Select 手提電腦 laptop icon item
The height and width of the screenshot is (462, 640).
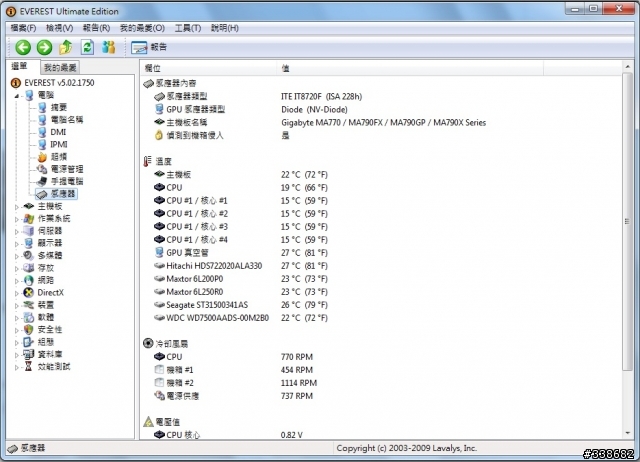tap(42, 181)
